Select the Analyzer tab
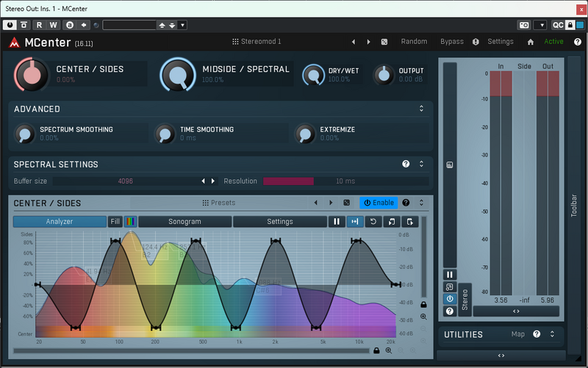 [x=60, y=222]
